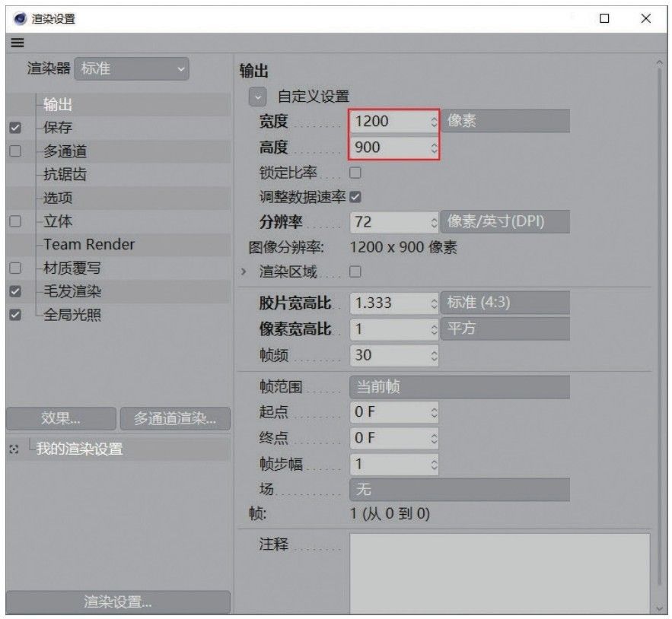Viewport: 672px width, 619px height.
Task: Click the scrollbar down arrow
Action: pyautogui.click(x=660, y=608)
